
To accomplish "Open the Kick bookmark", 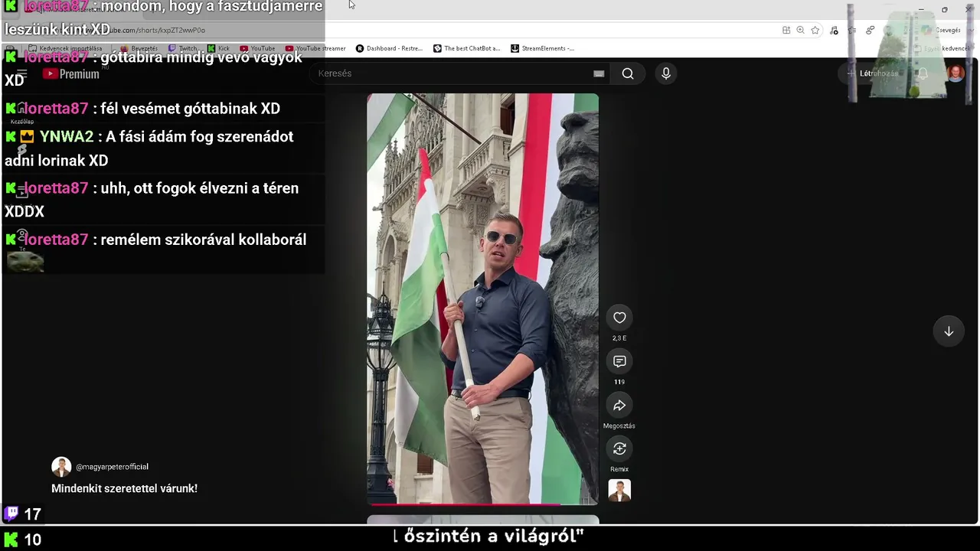I will [218, 48].
